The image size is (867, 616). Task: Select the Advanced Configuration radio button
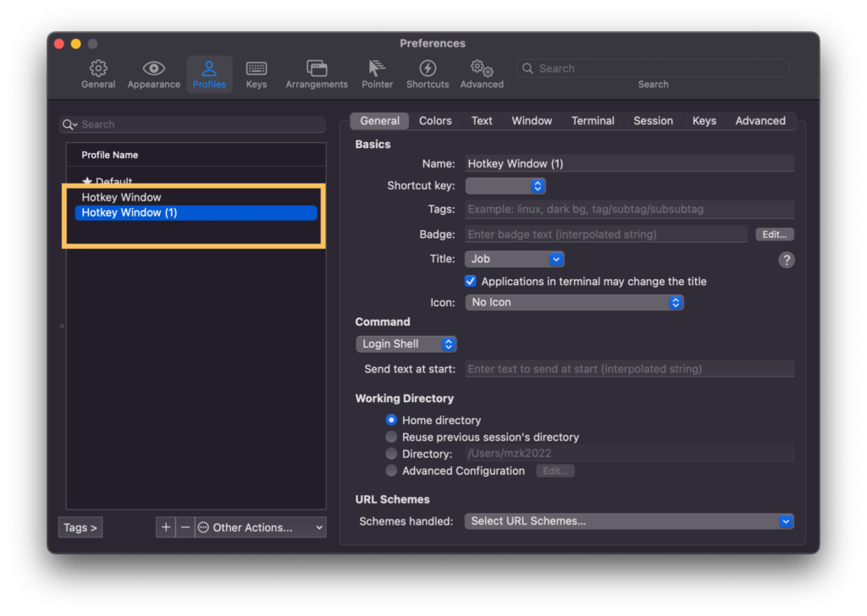pos(391,470)
